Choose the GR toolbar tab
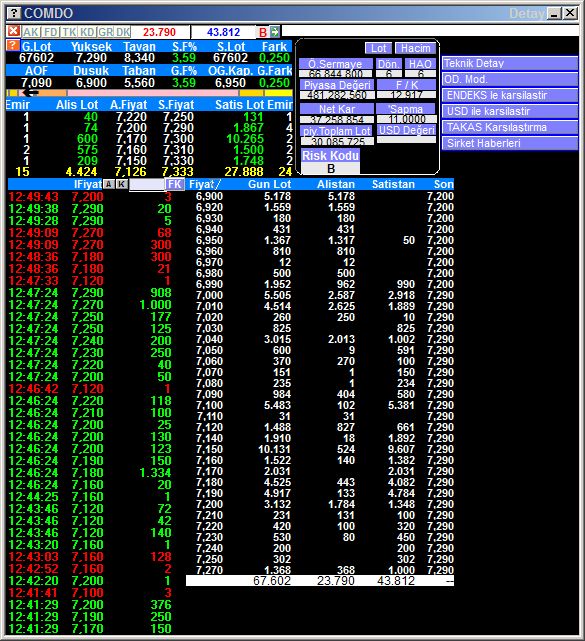Image resolution: width=585 pixels, height=641 pixels. coord(105,32)
